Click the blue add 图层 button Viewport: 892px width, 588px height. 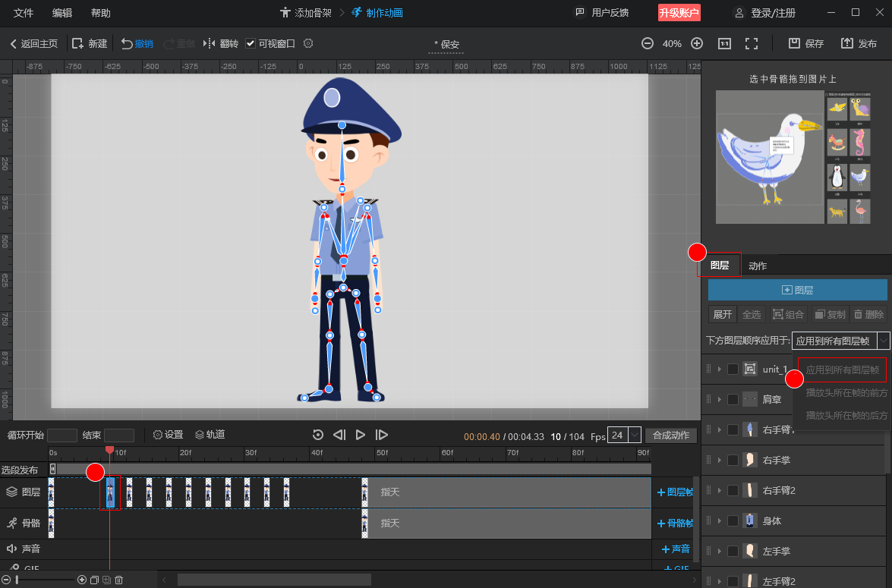[797, 290]
